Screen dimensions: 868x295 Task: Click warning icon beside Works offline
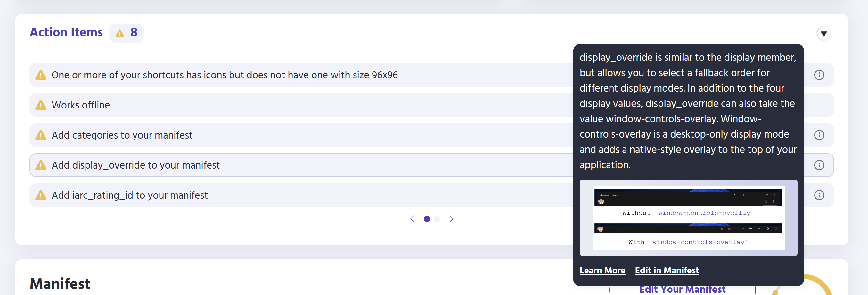41,105
